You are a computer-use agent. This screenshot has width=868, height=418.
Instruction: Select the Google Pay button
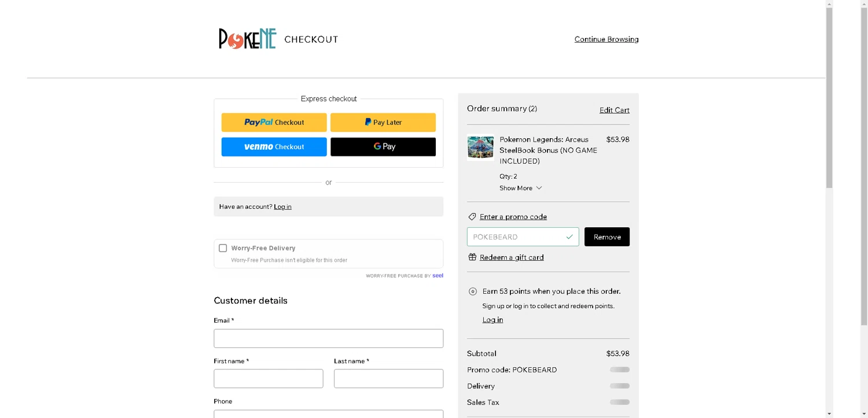(x=383, y=147)
